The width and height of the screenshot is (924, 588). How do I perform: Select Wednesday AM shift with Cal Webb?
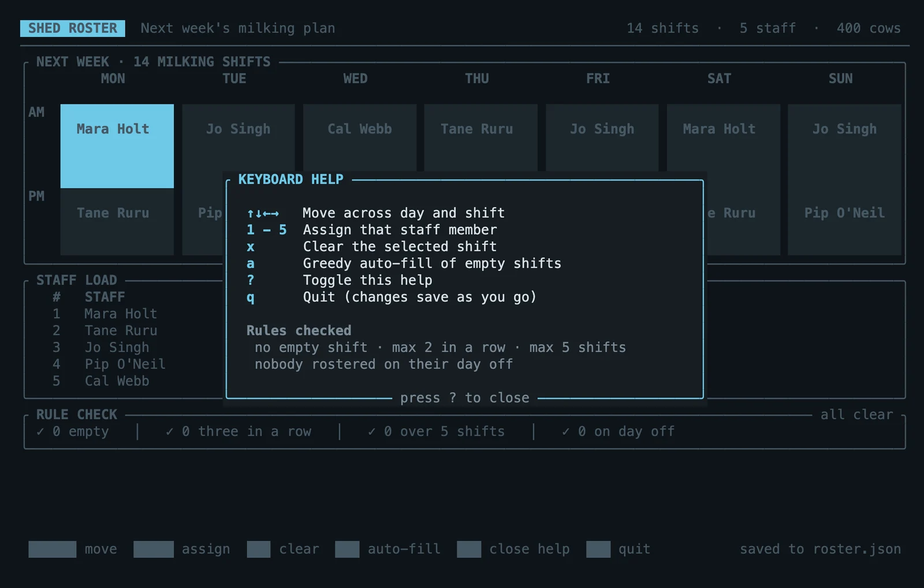tap(360, 138)
